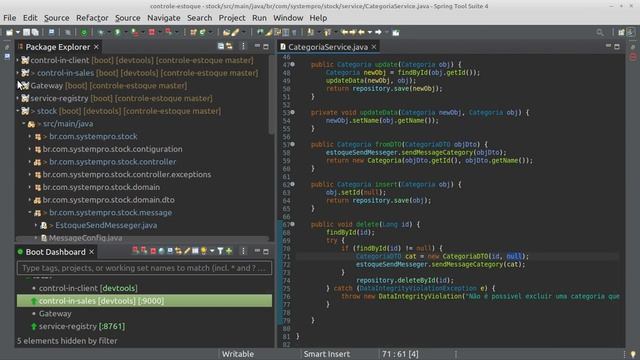
Task: Expand EstoqueSendMesseger.java node
Action: coord(36,225)
